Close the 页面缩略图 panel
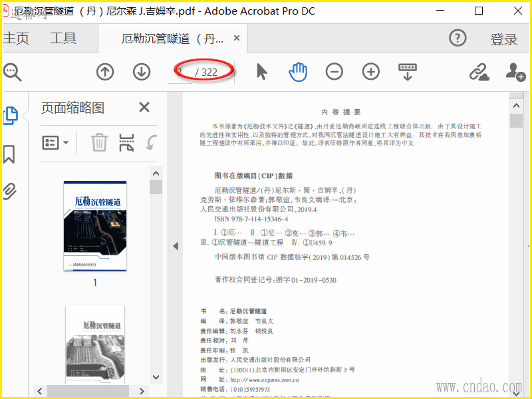 tap(144, 107)
